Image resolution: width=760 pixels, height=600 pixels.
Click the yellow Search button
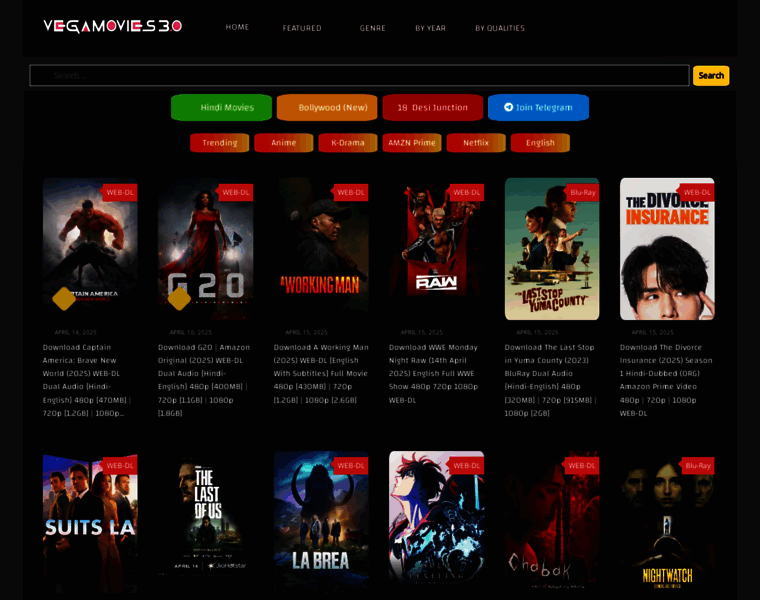tap(711, 76)
